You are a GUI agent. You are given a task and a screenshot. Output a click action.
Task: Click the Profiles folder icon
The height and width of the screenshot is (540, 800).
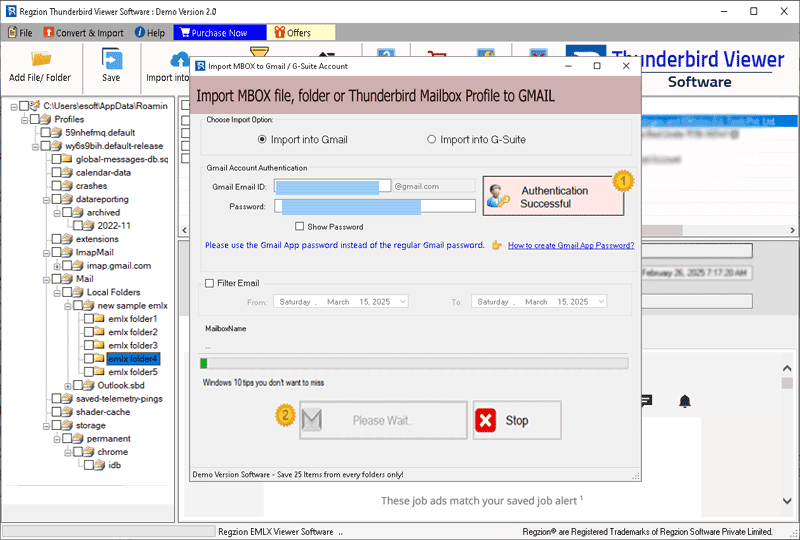click(x=46, y=119)
